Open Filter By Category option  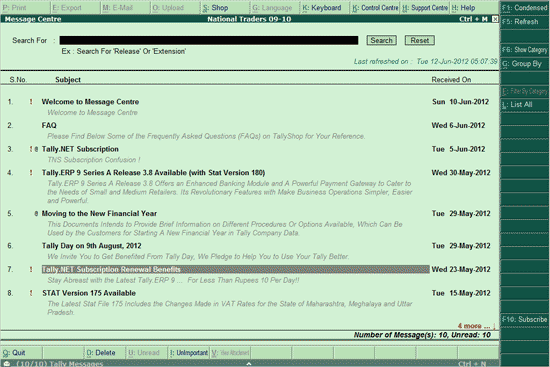pyautogui.click(x=524, y=91)
